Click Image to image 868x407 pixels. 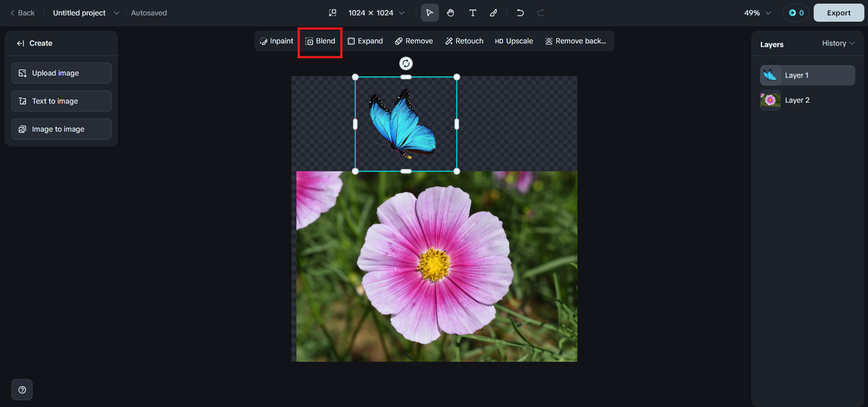tap(61, 129)
